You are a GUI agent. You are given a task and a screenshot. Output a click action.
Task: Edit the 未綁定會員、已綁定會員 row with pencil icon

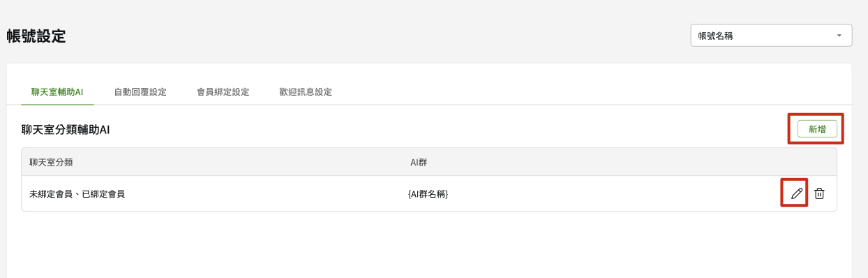(797, 193)
